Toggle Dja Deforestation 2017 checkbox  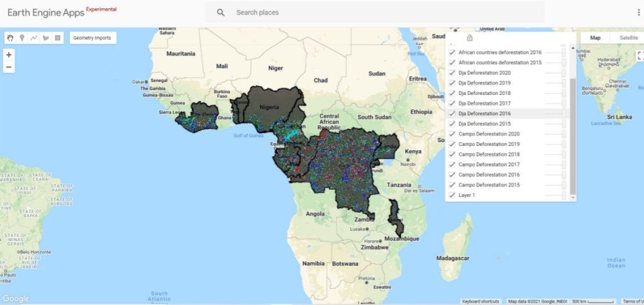pyautogui.click(x=452, y=103)
